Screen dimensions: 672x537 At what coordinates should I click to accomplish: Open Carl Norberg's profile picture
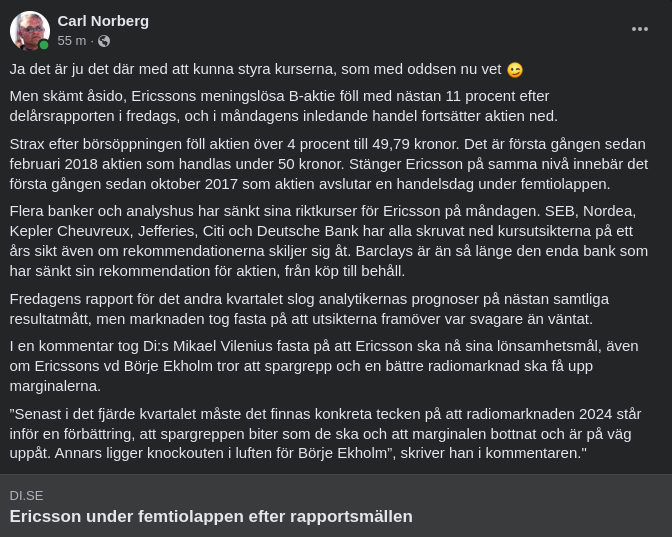[30, 31]
